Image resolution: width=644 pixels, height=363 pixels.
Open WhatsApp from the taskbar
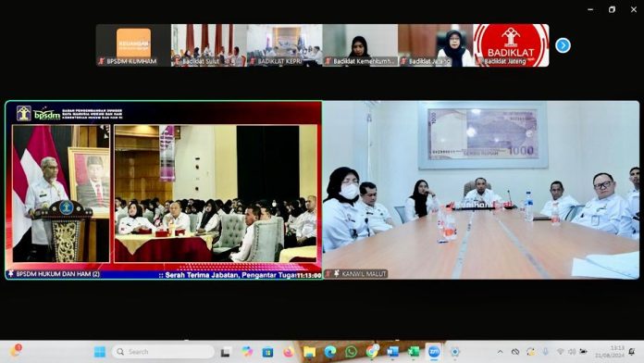[351, 352]
